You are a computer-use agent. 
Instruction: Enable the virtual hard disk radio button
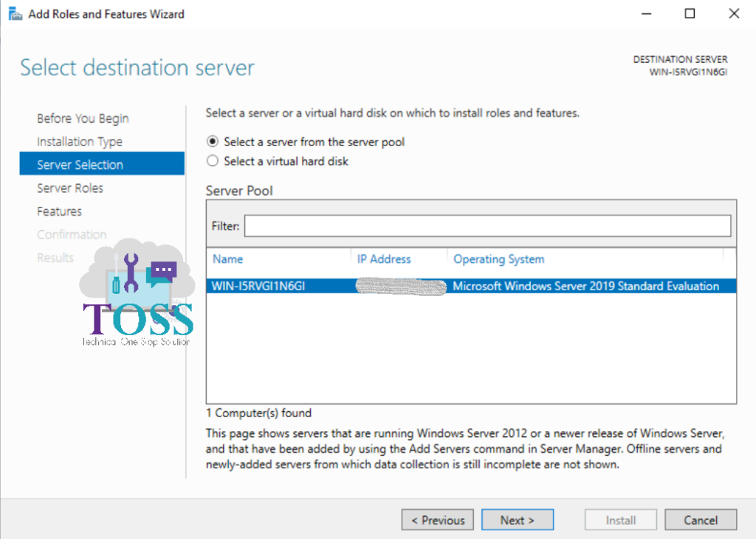[x=212, y=159]
